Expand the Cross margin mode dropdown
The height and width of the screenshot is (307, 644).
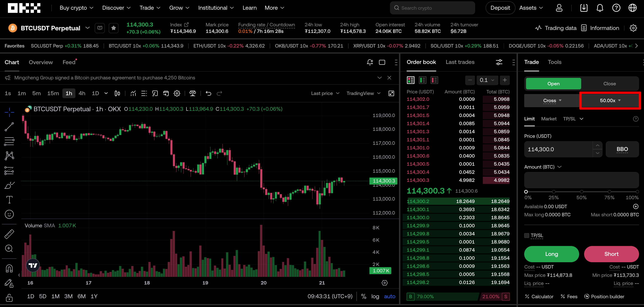coord(552,100)
